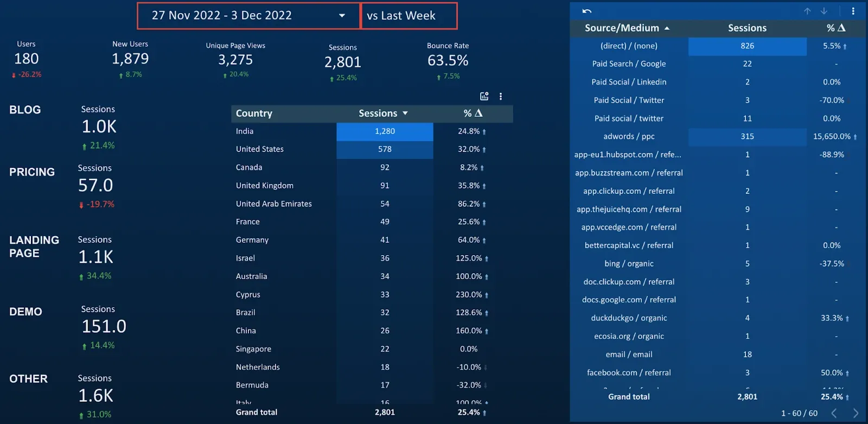Screen dimensions: 868x424
Task: Sort Country table by % delta header
Action: [473, 113]
